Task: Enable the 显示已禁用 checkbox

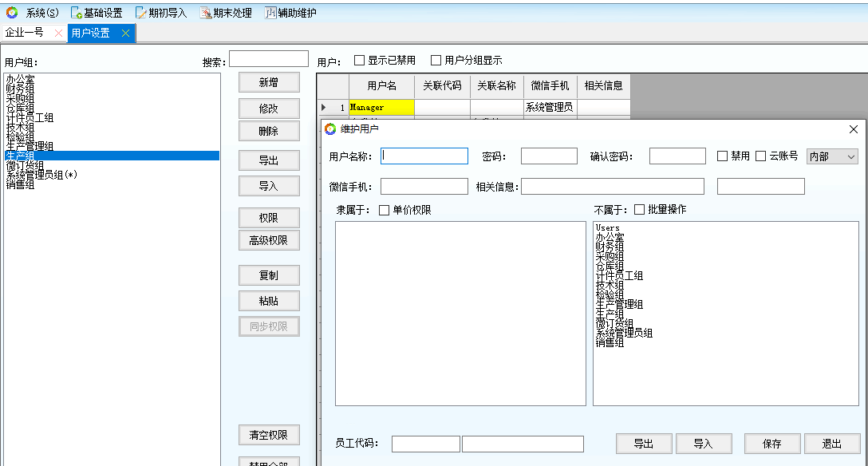Action: 360,61
